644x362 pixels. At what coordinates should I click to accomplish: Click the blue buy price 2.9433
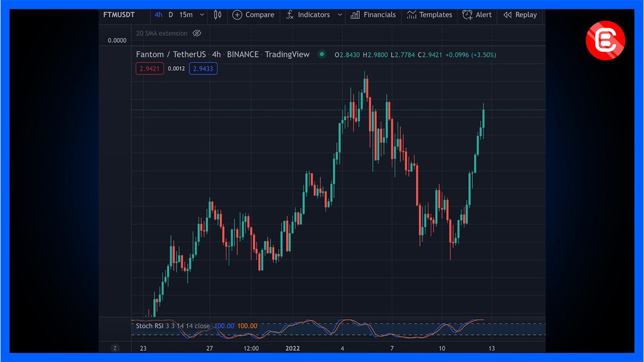[x=203, y=68]
